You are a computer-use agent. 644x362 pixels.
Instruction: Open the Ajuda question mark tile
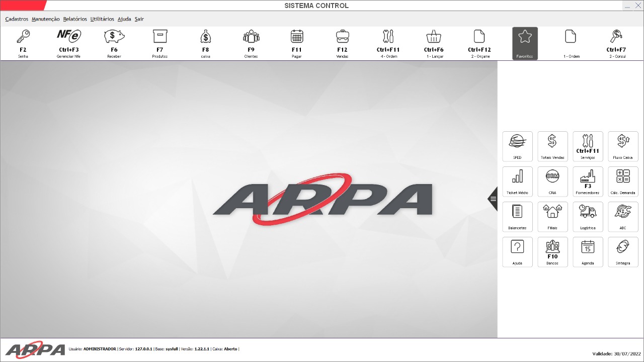[517, 252]
